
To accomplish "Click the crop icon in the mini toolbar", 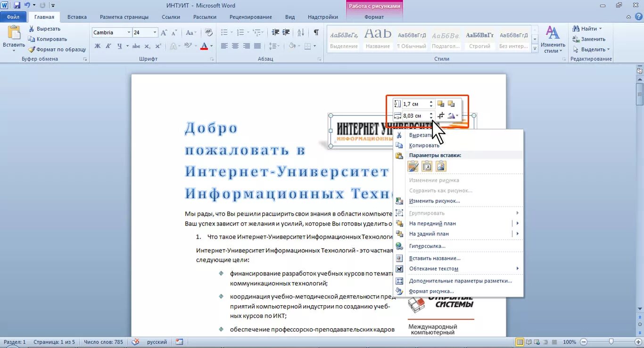I will (441, 116).
